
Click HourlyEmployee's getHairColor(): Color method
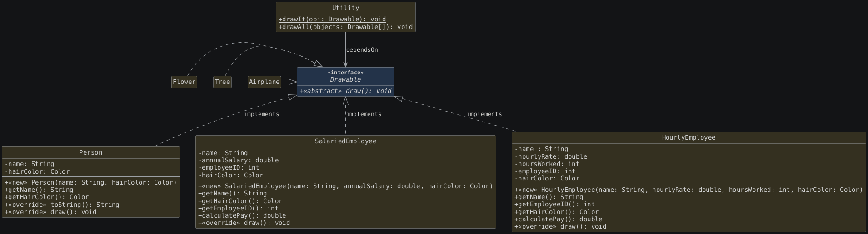coord(556,212)
